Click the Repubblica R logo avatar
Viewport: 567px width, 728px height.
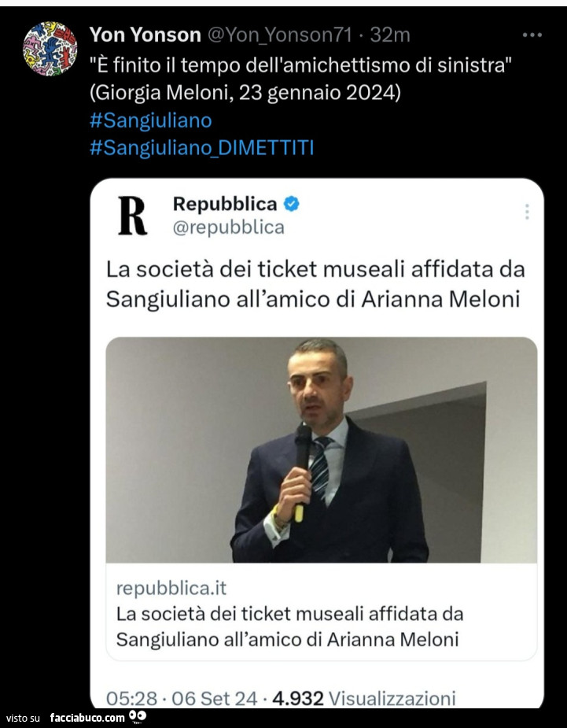tap(132, 215)
